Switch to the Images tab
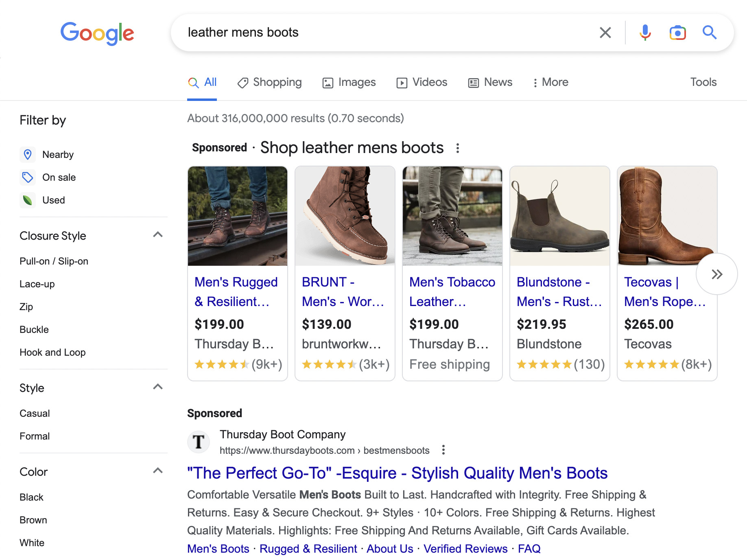Screen dimensions: 747x560 349,82
